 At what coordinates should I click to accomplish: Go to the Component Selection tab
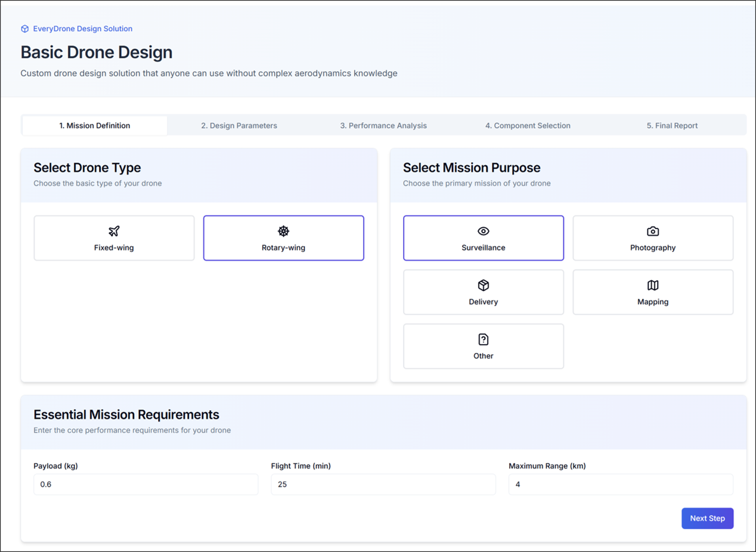(x=528, y=126)
